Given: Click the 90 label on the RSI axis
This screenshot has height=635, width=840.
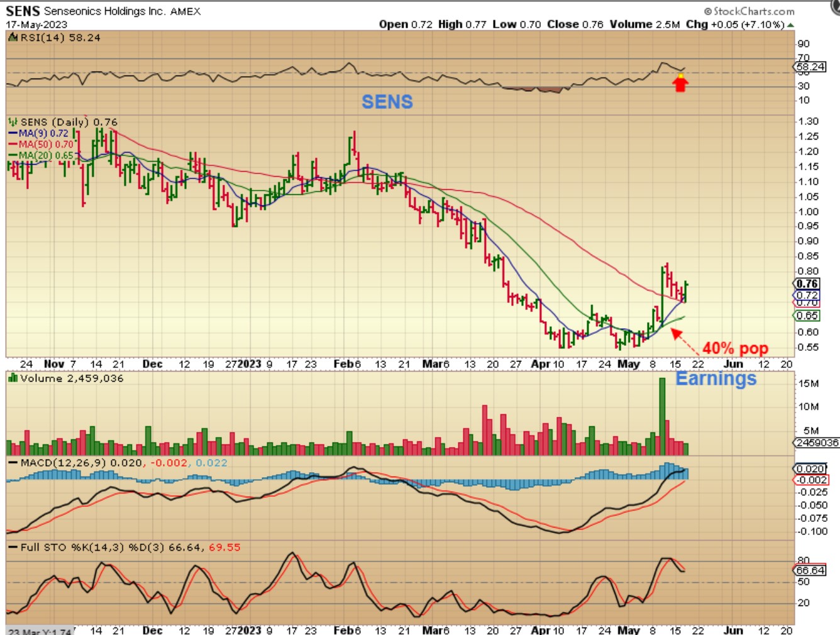Looking at the screenshot, I should (x=804, y=44).
